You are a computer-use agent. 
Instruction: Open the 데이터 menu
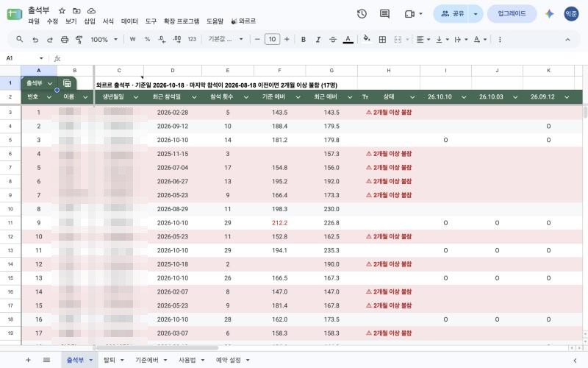pyautogui.click(x=129, y=21)
